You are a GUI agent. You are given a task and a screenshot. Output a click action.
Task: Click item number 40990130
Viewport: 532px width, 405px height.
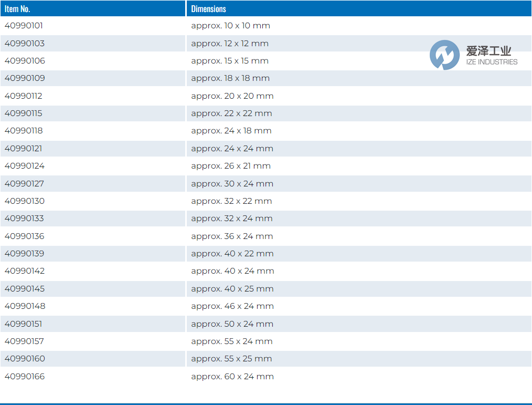[25, 201]
